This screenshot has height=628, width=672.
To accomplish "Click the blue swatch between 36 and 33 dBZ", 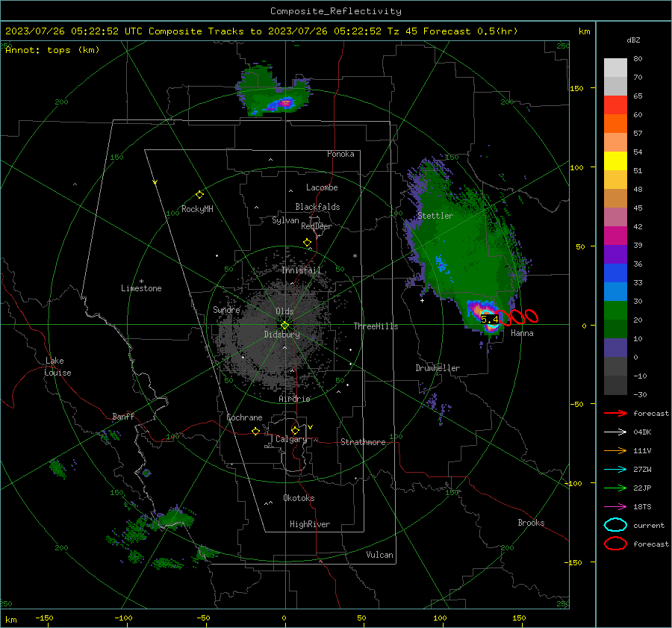I will point(615,273).
